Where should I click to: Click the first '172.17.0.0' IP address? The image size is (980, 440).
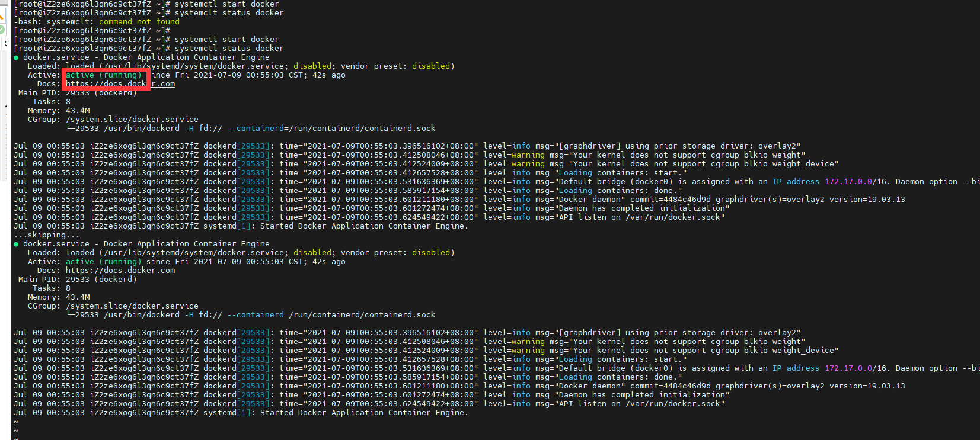[848, 182]
